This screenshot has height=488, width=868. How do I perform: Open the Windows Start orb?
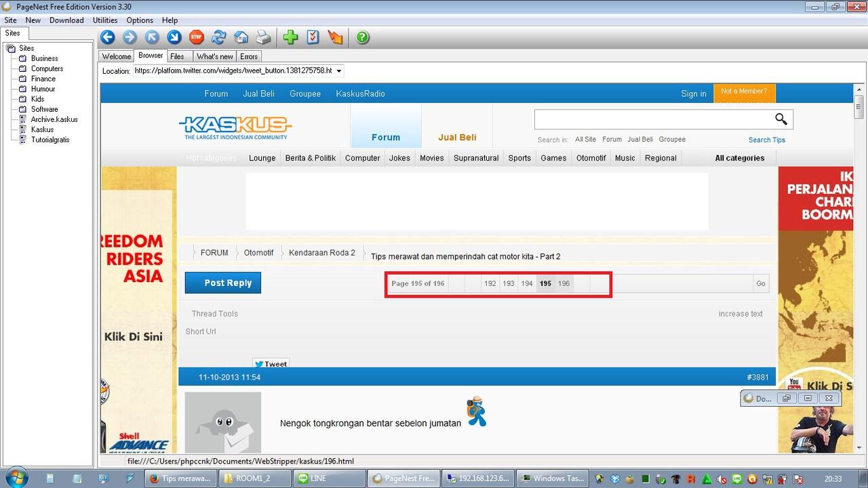pyautogui.click(x=16, y=476)
